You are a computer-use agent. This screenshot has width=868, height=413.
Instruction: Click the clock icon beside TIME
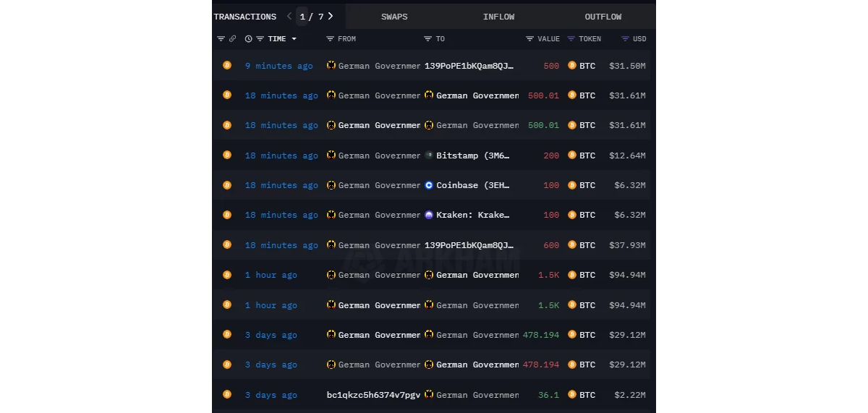249,39
